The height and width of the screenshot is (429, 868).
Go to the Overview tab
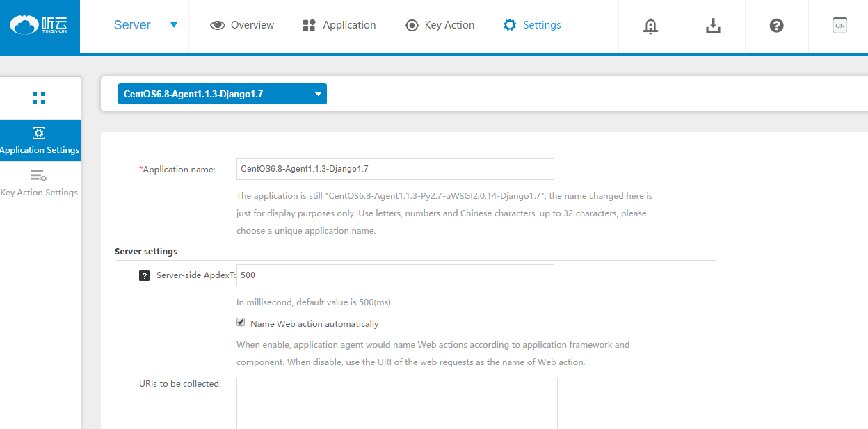(x=242, y=25)
